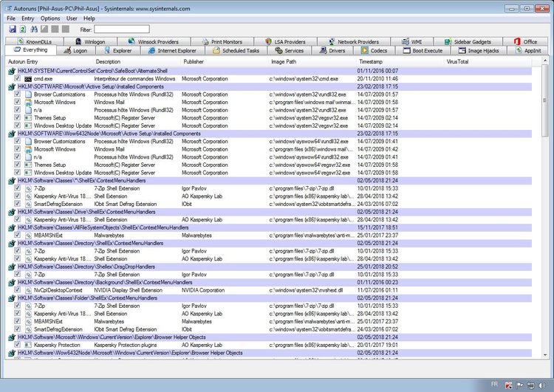
Task: Uncheck the Kaspersky Protection entry checkbox
Action: [x=17, y=344]
